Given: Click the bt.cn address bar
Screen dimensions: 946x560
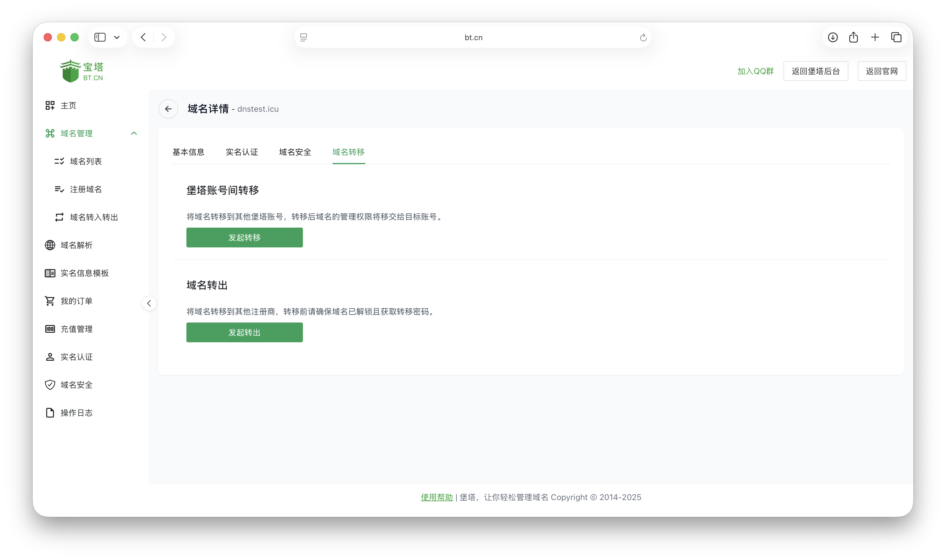Looking at the screenshot, I should (473, 37).
